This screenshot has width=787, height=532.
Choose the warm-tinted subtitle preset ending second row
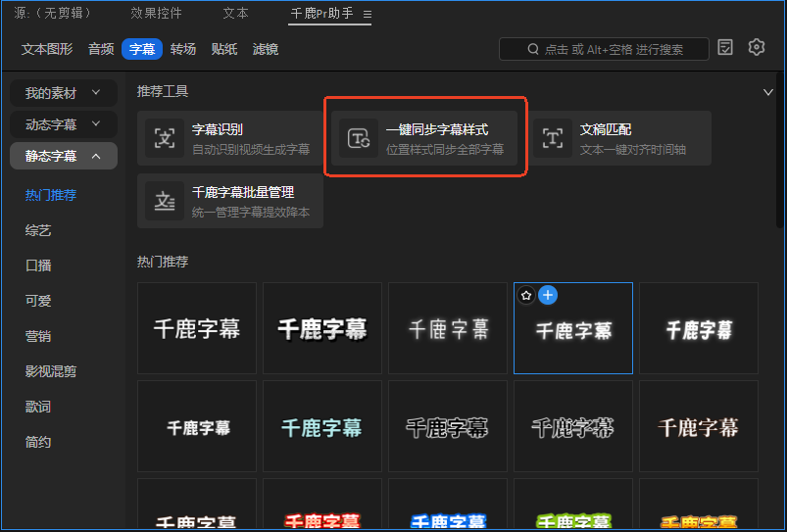699,426
